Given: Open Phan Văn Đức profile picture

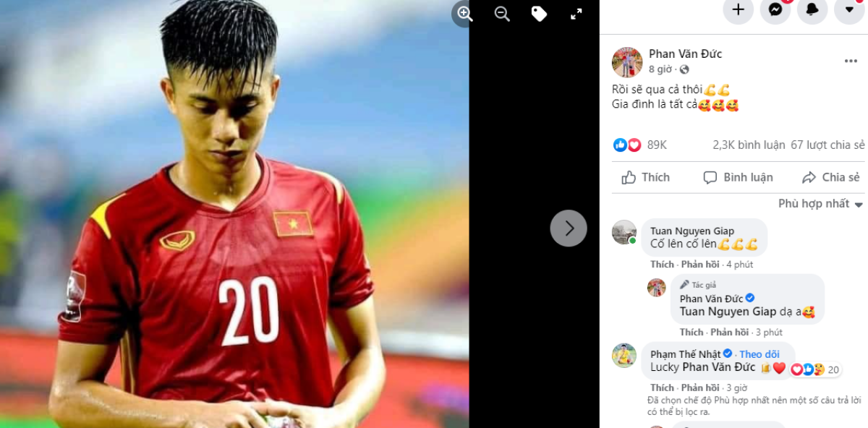Looking at the screenshot, I should (x=626, y=61).
